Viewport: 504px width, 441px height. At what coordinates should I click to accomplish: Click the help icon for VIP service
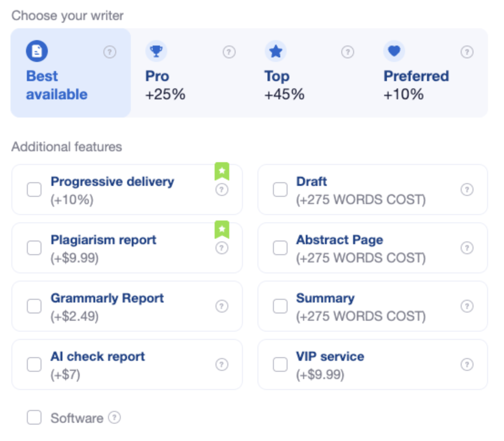click(x=467, y=364)
